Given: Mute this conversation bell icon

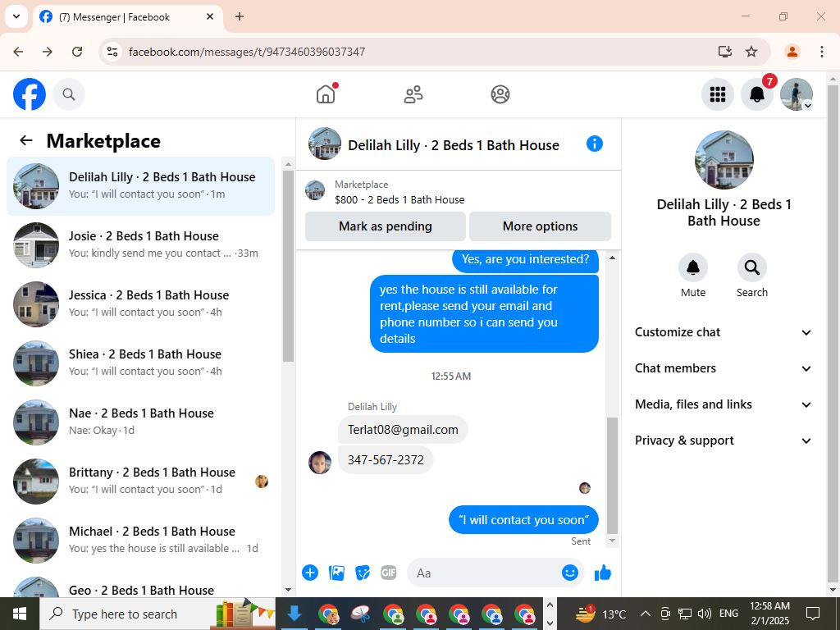Looking at the screenshot, I should 692,267.
